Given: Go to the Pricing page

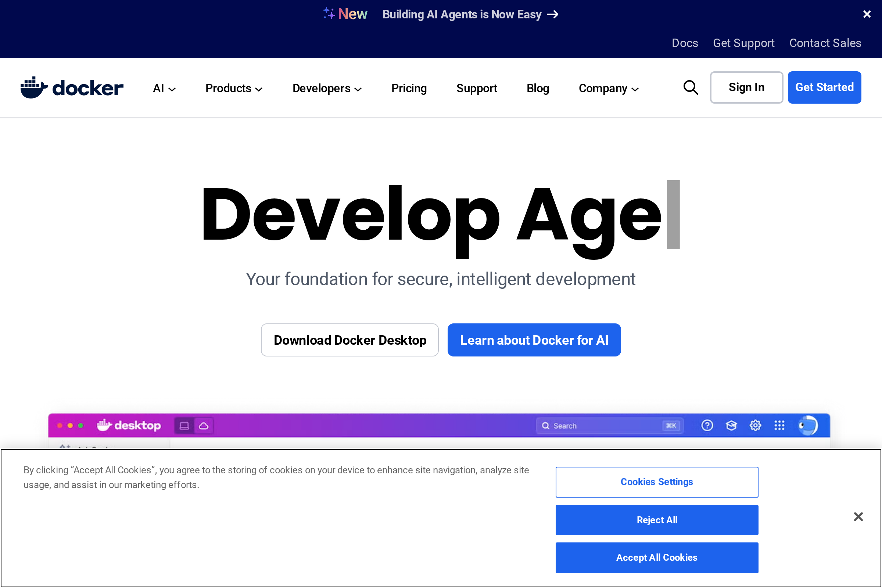Looking at the screenshot, I should 409,89.
